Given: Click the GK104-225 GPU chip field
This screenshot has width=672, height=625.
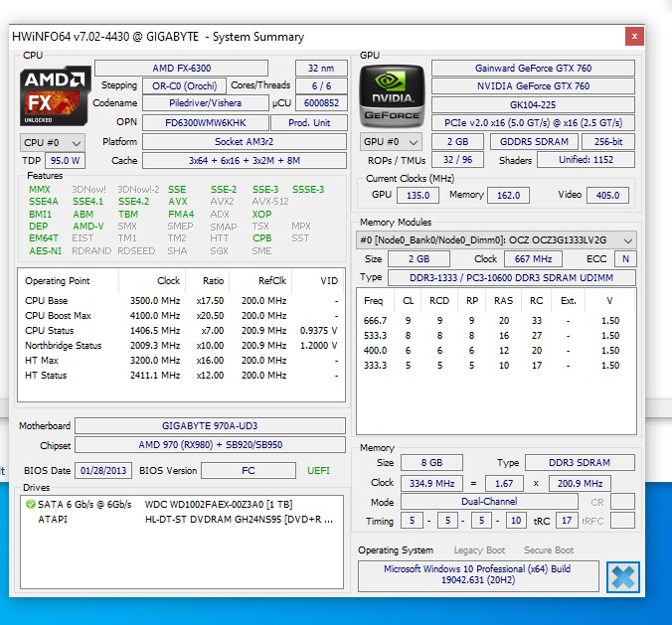Looking at the screenshot, I should pyautogui.click(x=533, y=105).
